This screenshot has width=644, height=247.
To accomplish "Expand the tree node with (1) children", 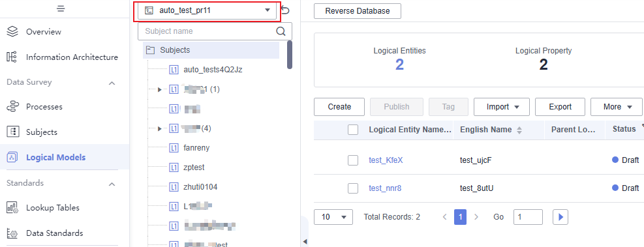I will (160, 89).
